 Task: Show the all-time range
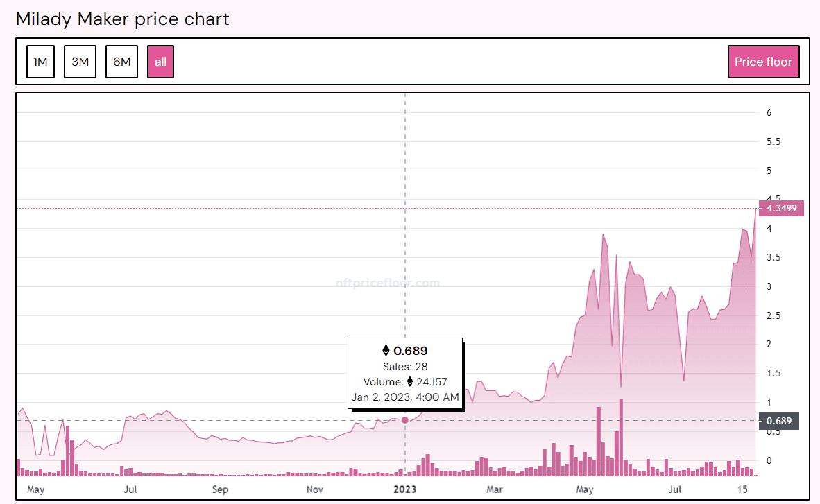[x=160, y=62]
